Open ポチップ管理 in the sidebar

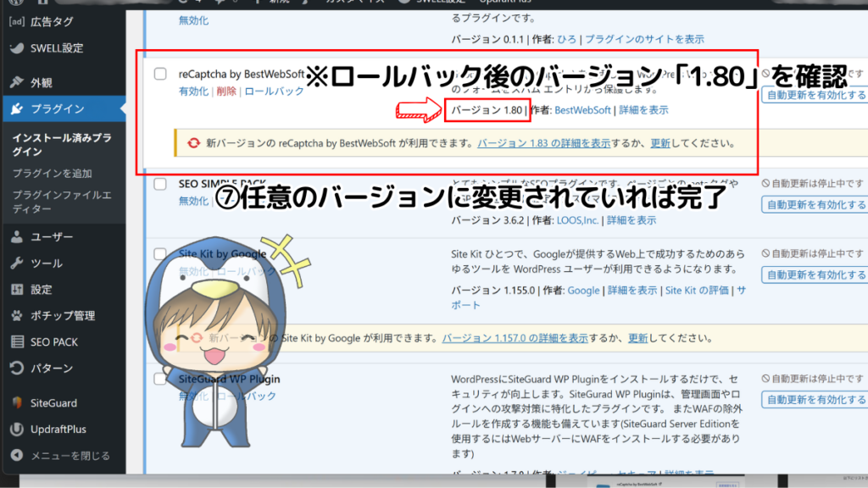[63, 315]
